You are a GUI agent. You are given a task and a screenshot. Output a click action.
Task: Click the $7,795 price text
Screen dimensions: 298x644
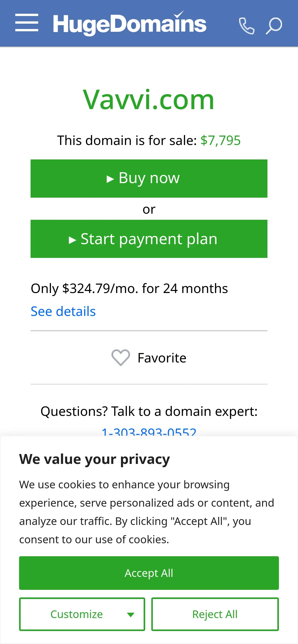point(220,140)
